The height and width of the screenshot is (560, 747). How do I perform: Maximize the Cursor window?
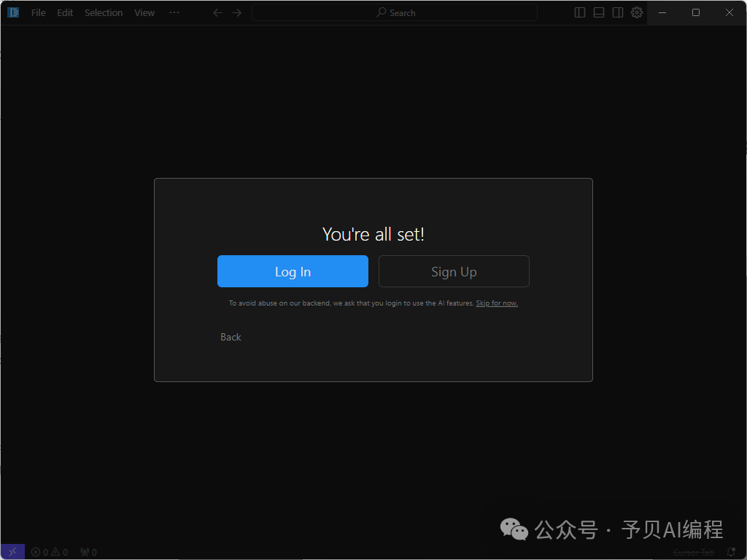click(695, 13)
